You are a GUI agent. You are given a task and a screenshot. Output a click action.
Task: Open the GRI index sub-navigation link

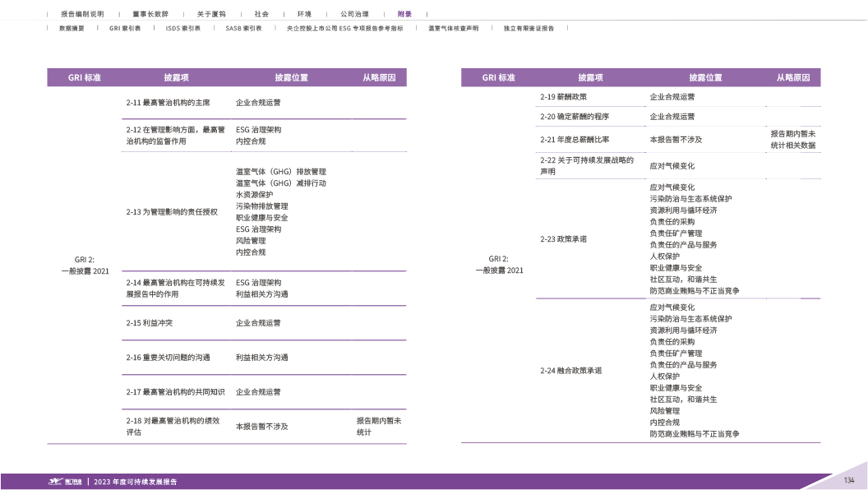[125, 28]
